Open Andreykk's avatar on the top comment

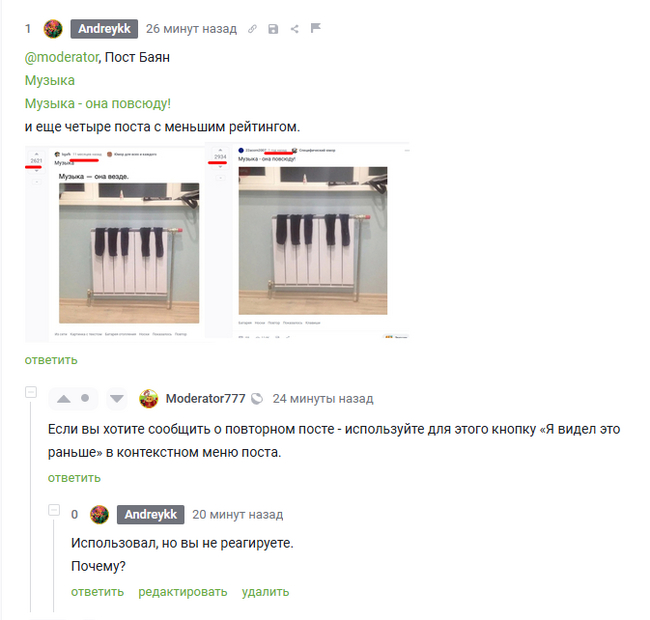click(53, 29)
